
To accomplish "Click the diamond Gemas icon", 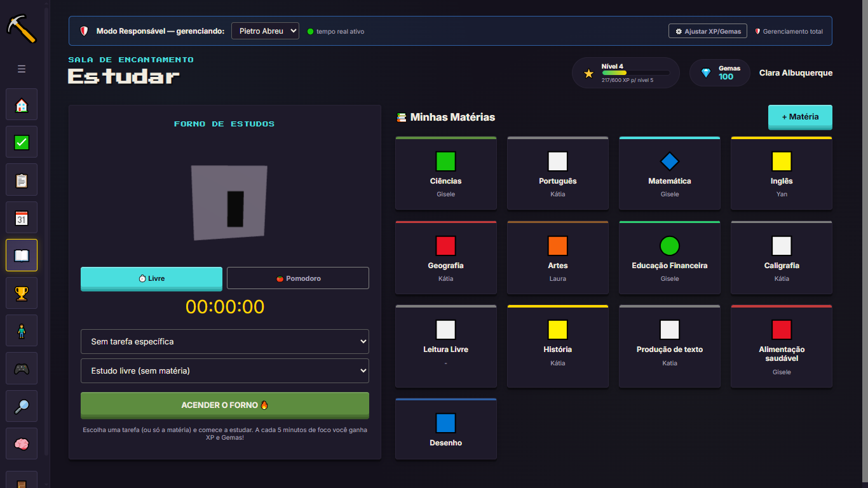I will click(706, 73).
